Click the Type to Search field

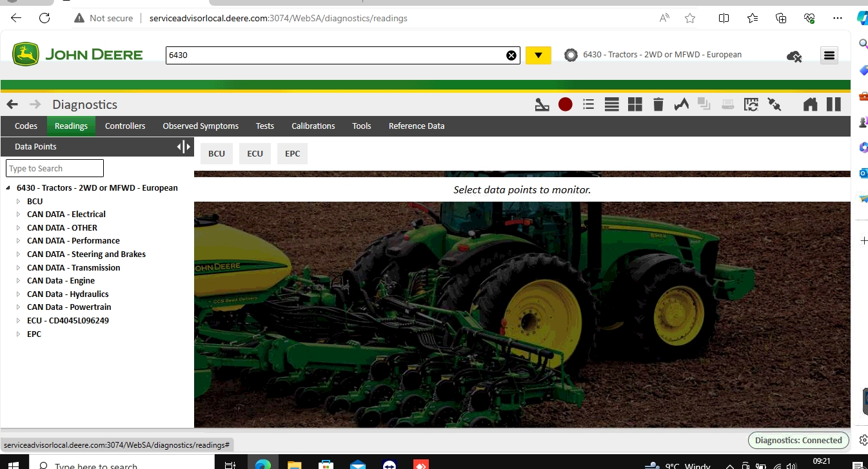click(54, 167)
